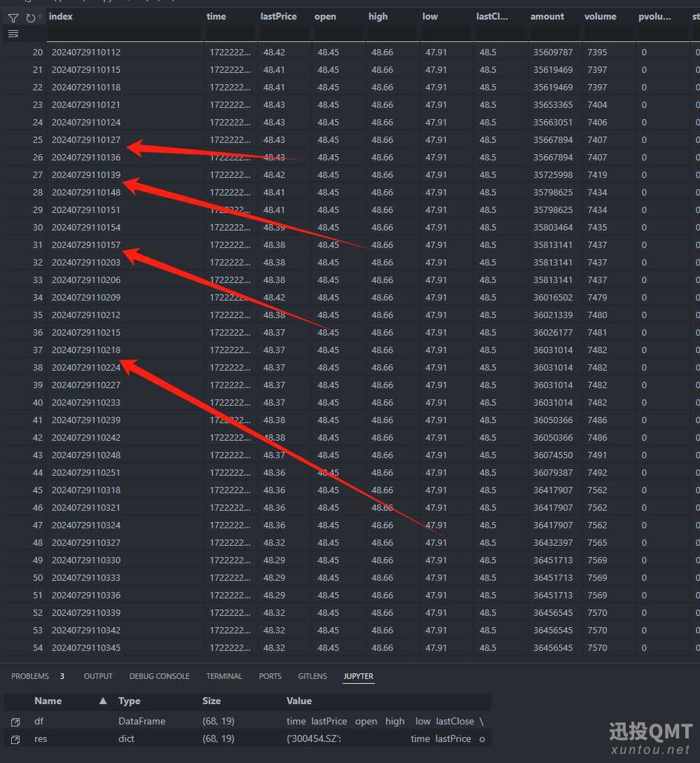Focus the open column filter box
Image resolution: width=700 pixels, height=763 pixels.
[x=338, y=34]
